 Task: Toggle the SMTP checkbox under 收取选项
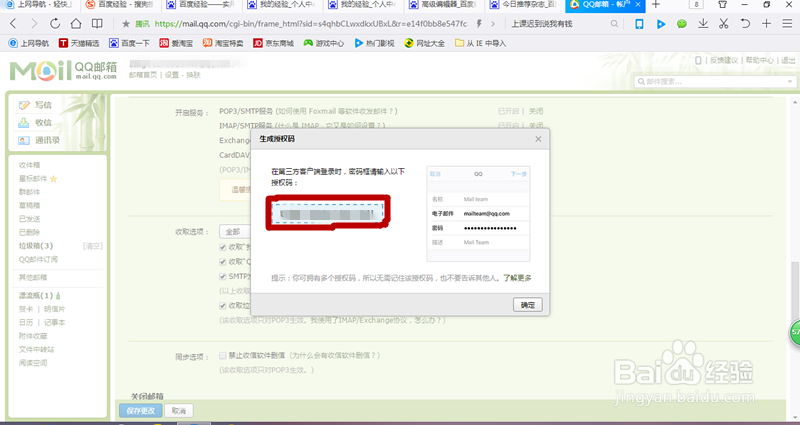(222, 276)
